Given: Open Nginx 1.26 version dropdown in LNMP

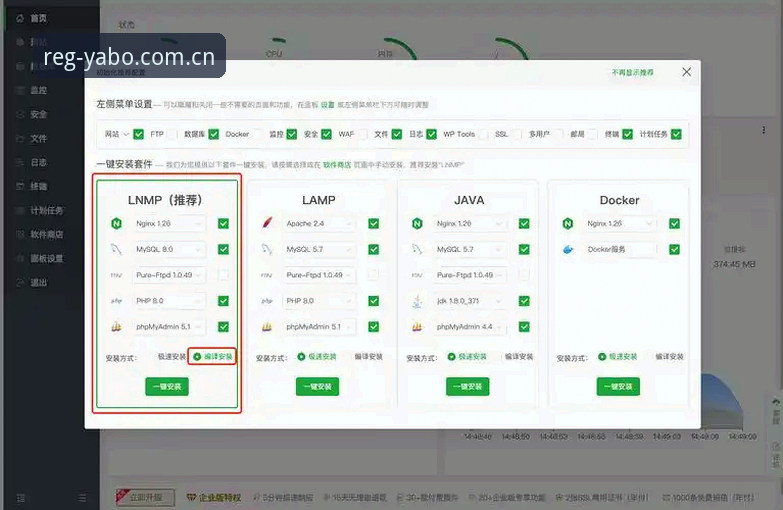Looking at the screenshot, I should pyautogui.click(x=169, y=223).
